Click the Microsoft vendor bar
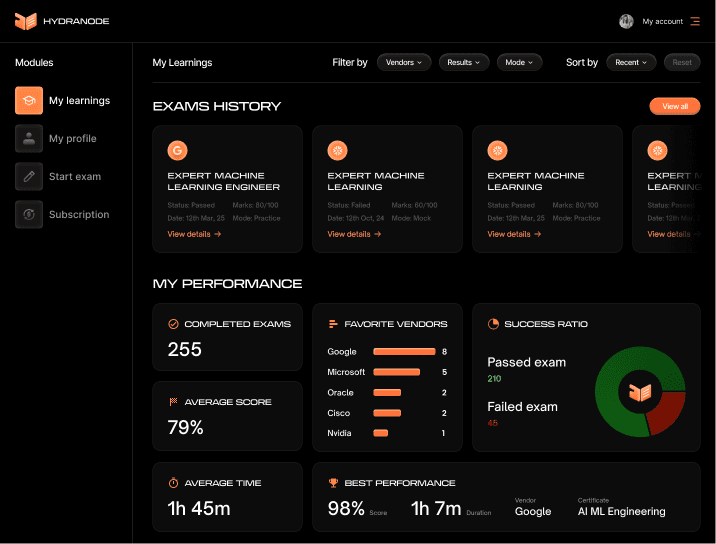 tap(396, 372)
